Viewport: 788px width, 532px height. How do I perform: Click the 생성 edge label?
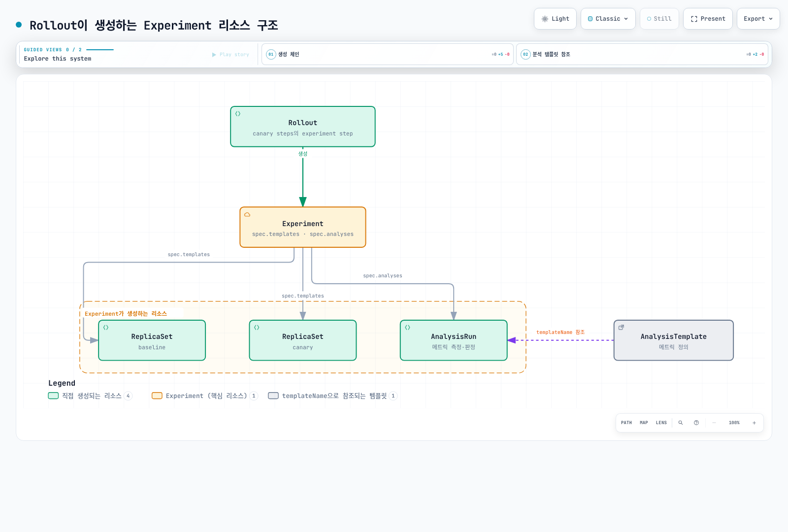pyautogui.click(x=303, y=154)
